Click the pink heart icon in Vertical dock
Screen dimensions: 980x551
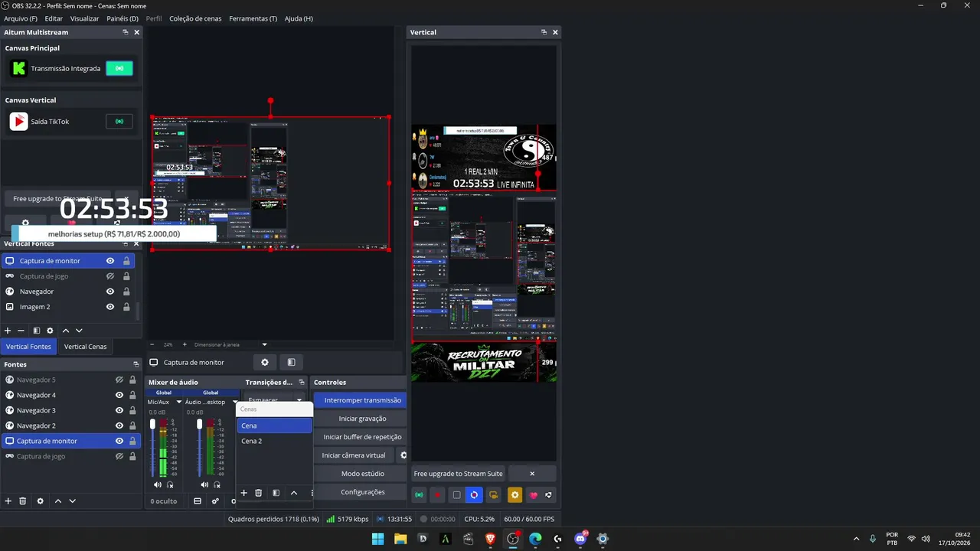click(x=534, y=495)
